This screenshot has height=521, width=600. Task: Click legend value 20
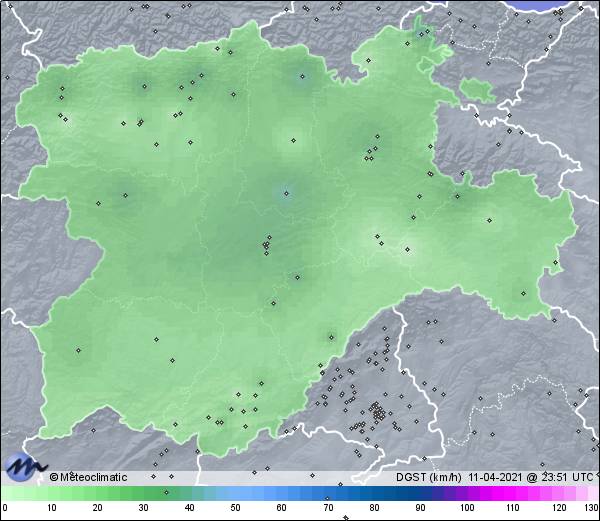[98, 508]
